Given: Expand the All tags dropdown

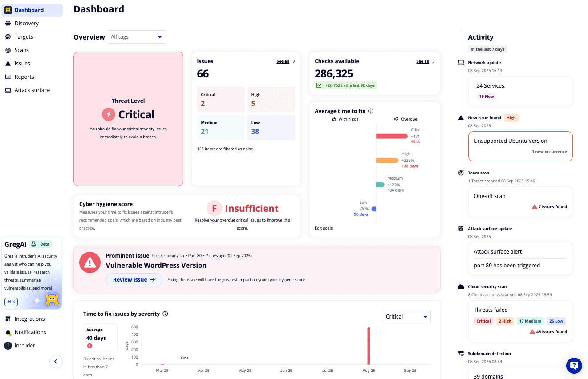Looking at the screenshot, I should (x=137, y=37).
